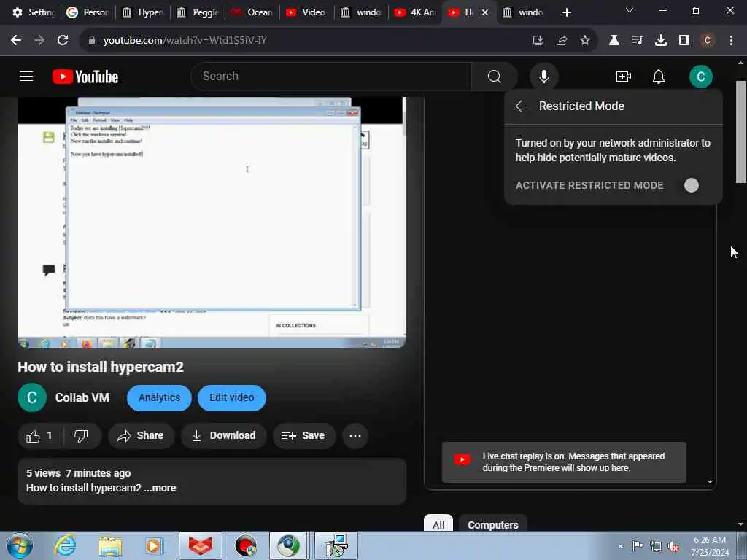Viewport: 747px width, 560px height.
Task: Switch to the Ocean tab
Action: pos(252,12)
